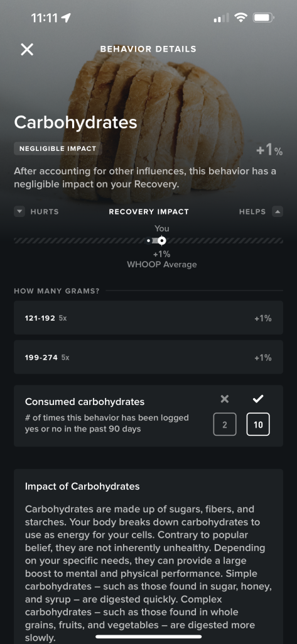Tap the checkmark icon above 10

[x=258, y=399]
